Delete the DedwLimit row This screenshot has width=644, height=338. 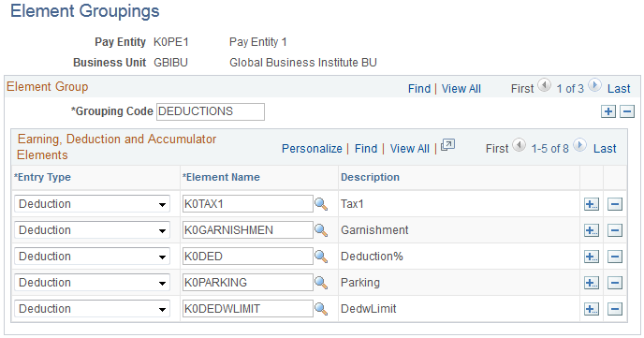pos(615,309)
